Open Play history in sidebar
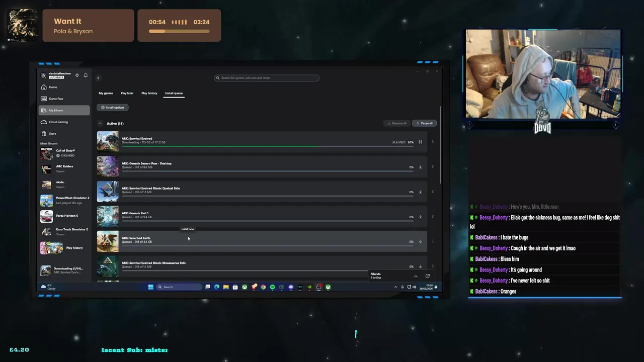The height and width of the screenshot is (362, 644). pos(64,248)
